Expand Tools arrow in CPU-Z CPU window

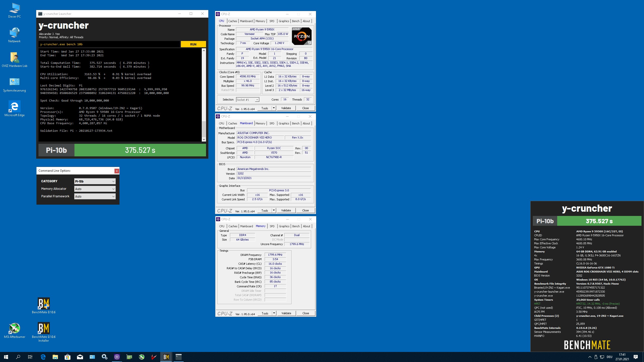[274, 108]
